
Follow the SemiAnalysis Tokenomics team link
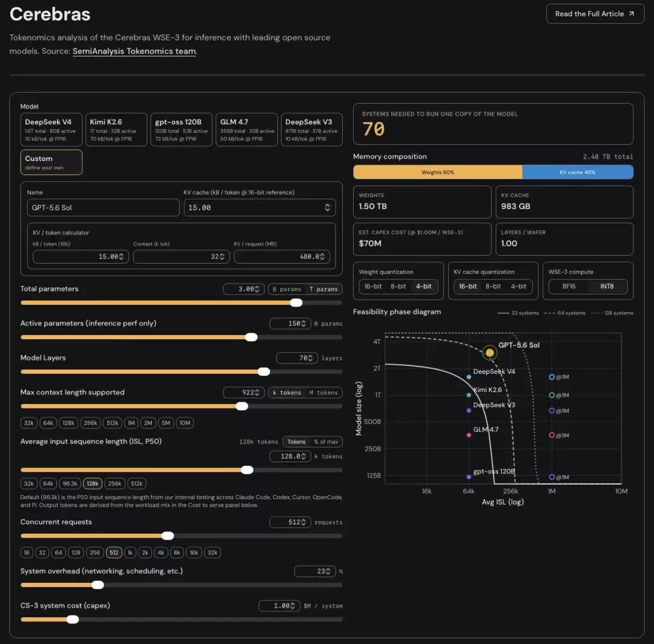[134, 51]
